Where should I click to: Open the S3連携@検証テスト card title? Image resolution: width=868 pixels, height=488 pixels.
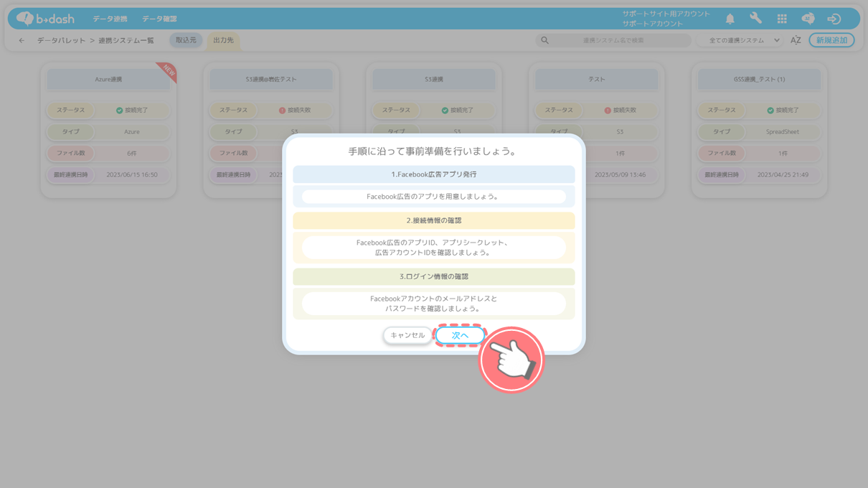(x=271, y=79)
